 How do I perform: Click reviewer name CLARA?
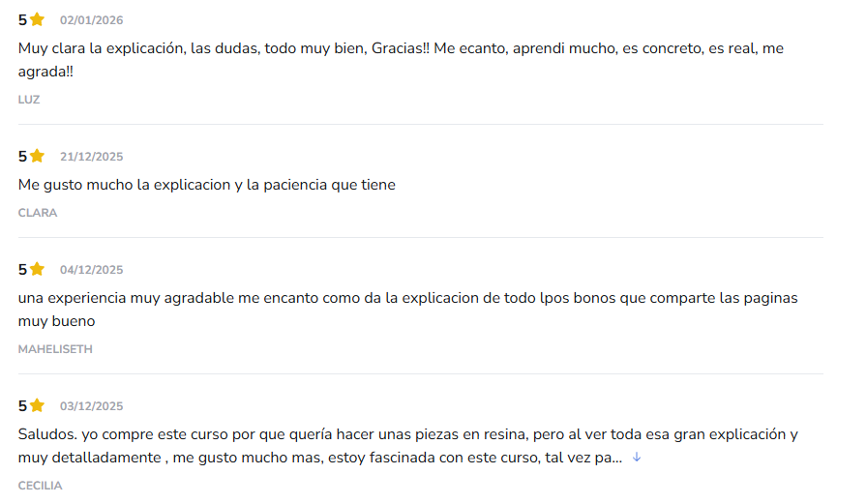coord(38,213)
